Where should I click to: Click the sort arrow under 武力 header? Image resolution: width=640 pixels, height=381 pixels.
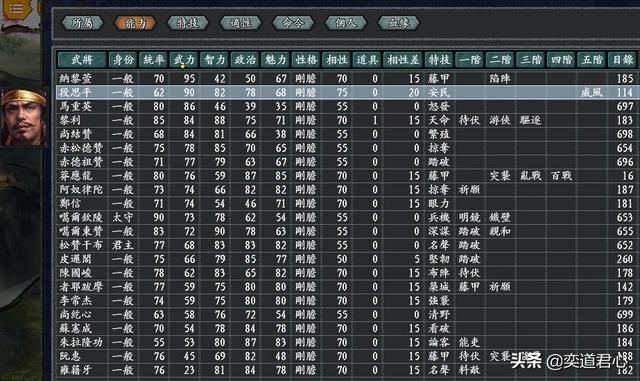tap(183, 67)
